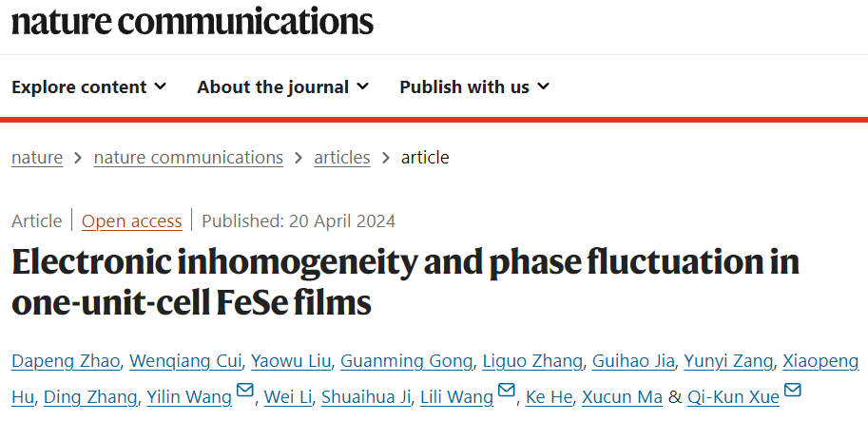
Task: Open nature communications breadcrumb link
Action: 188,158
